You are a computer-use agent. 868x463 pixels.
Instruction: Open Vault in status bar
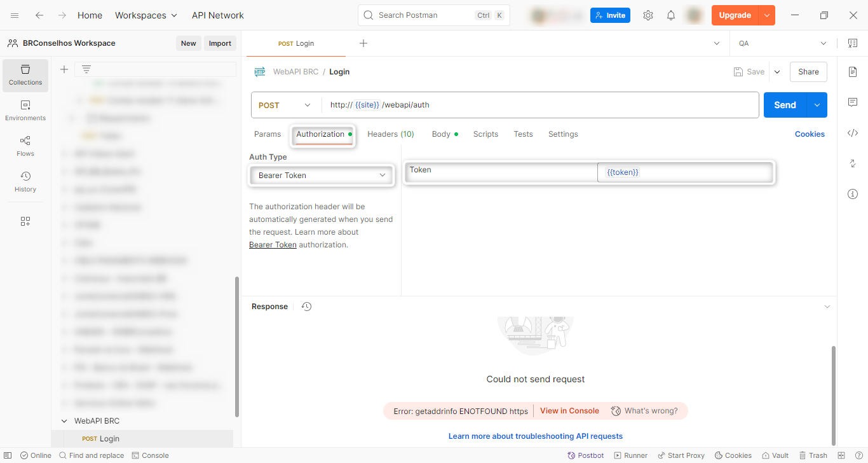(775, 455)
